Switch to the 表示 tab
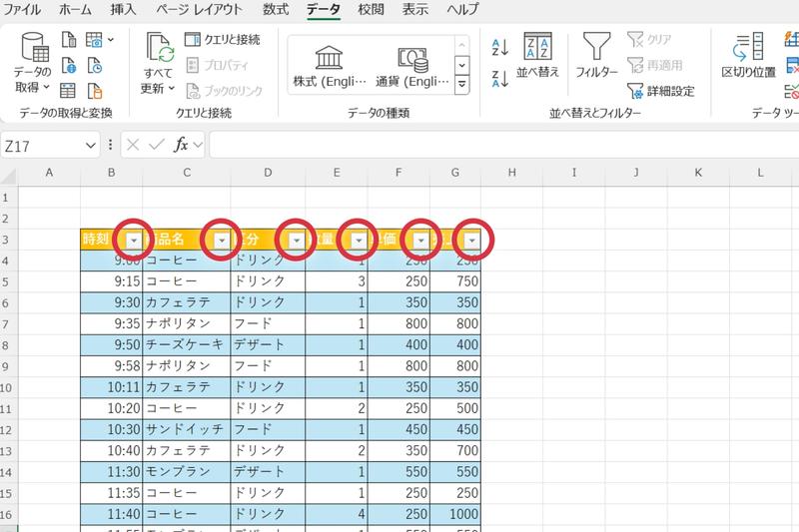The height and width of the screenshot is (532, 799). 414,9
